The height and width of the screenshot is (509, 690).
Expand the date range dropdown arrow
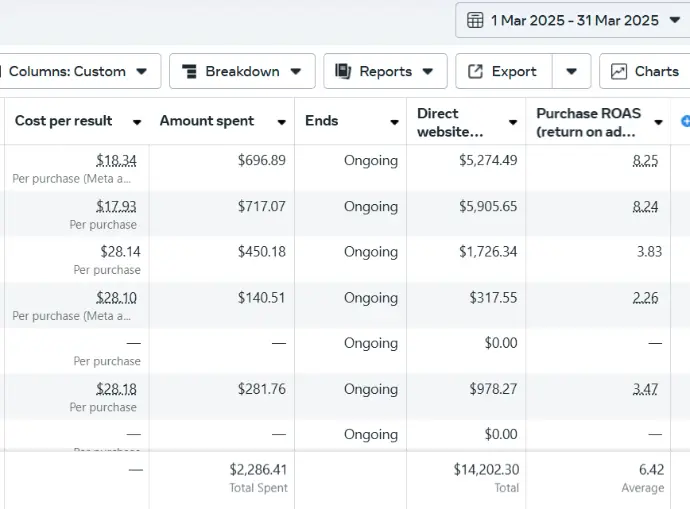point(674,20)
